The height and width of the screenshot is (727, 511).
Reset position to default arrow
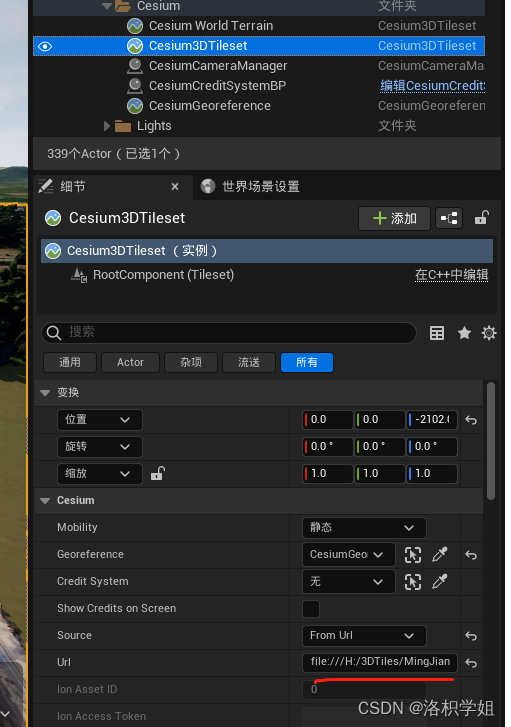tap(471, 420)
